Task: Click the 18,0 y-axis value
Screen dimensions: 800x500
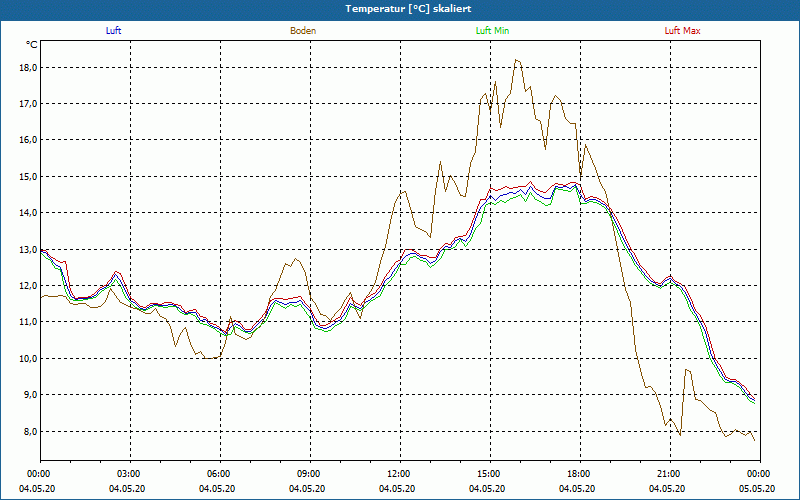Action: (x=28, y=68)
